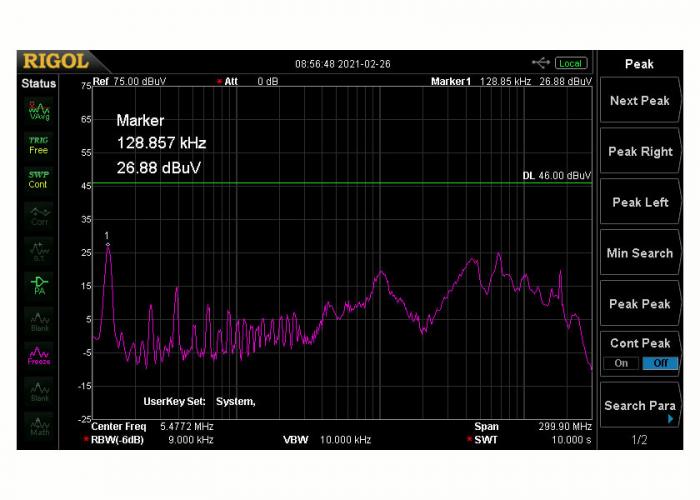Click marker 1 on the trace peak

coord(108,243)
